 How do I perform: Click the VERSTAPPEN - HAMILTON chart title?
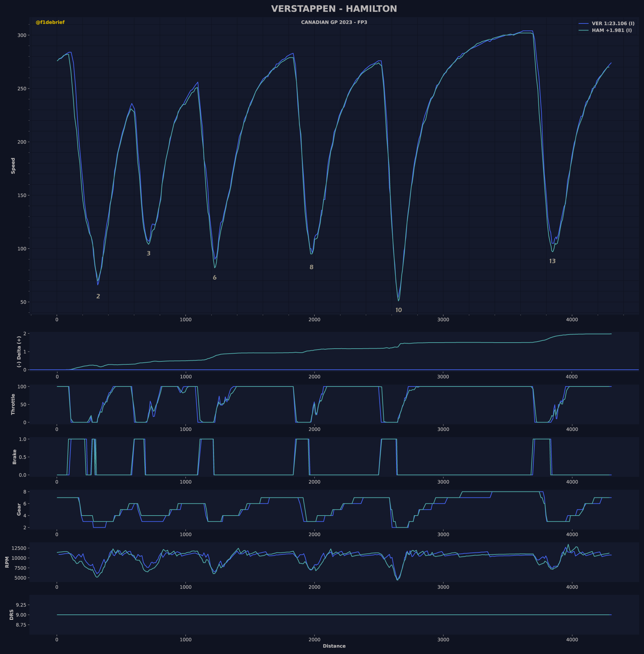[334, 9]
